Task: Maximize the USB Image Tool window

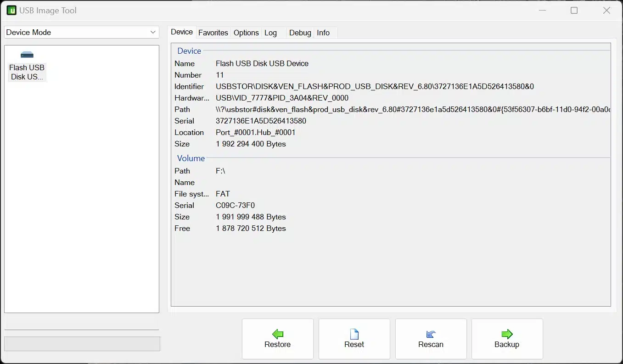Action: pyautogui.click(x=574, y=11)
